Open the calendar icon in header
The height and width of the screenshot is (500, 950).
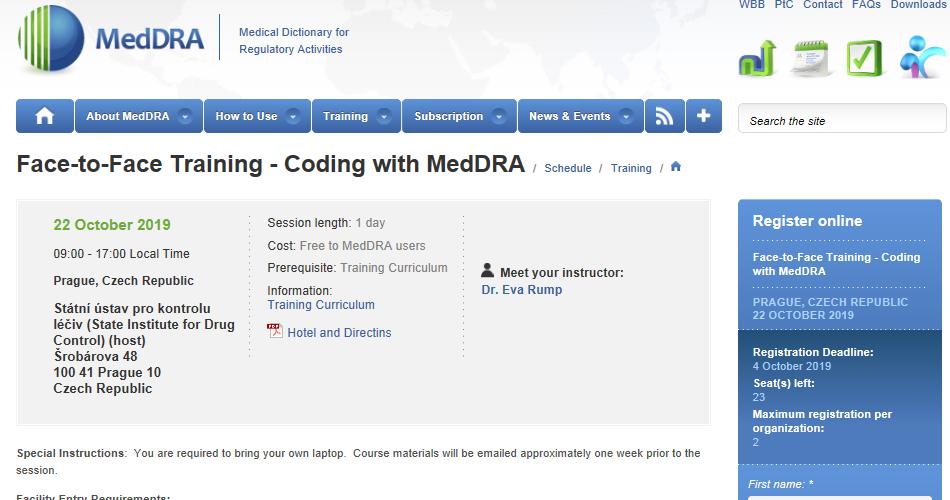810,58
